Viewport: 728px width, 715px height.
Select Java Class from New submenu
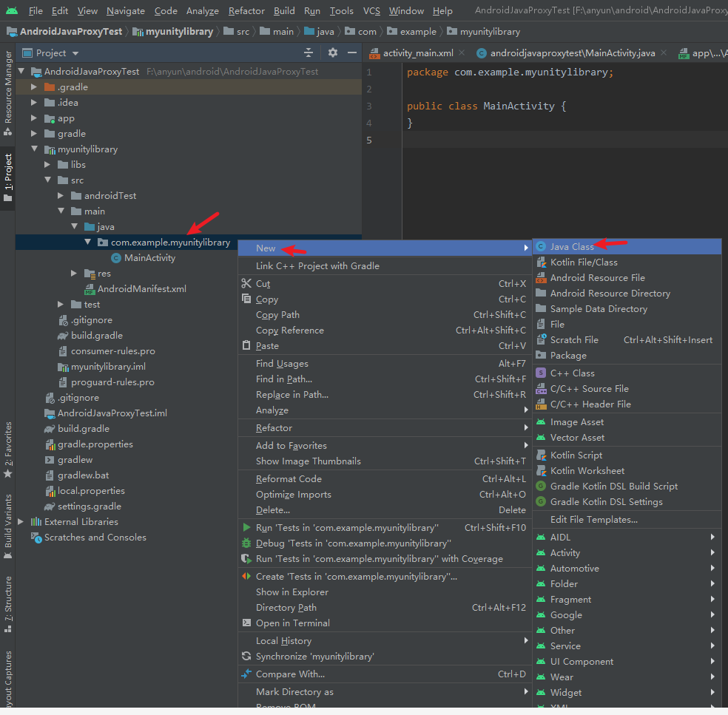[x=627, y=246]
